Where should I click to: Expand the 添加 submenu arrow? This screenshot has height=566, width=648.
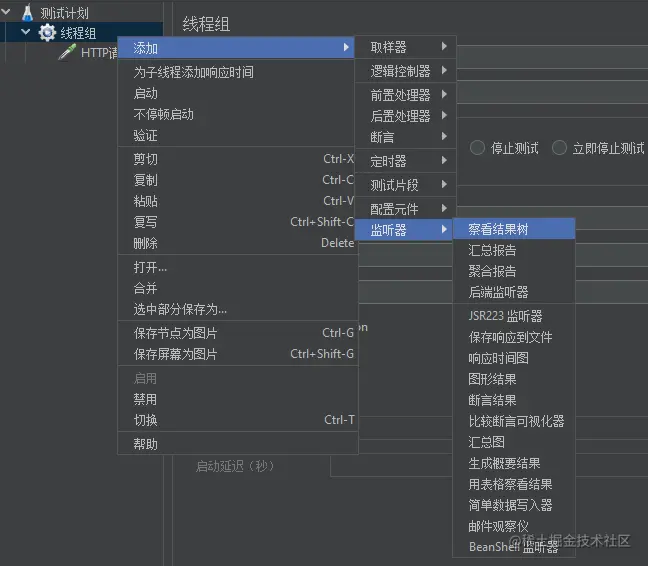346,48
